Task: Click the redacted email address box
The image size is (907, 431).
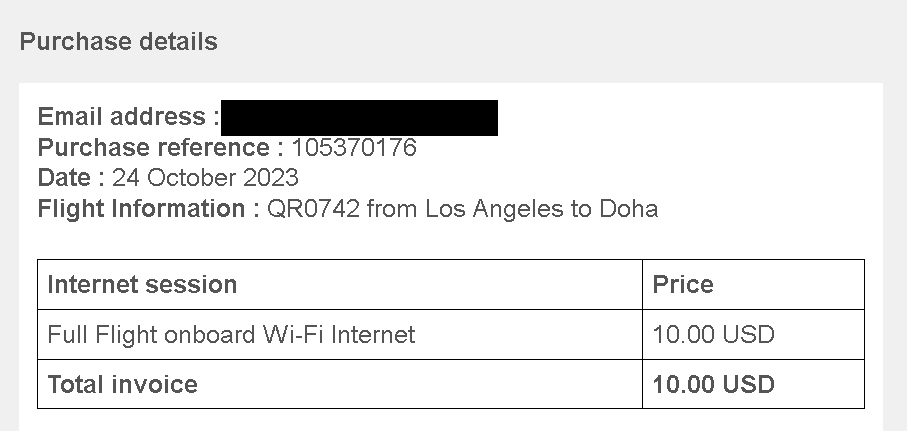Action: pos(359,118)
